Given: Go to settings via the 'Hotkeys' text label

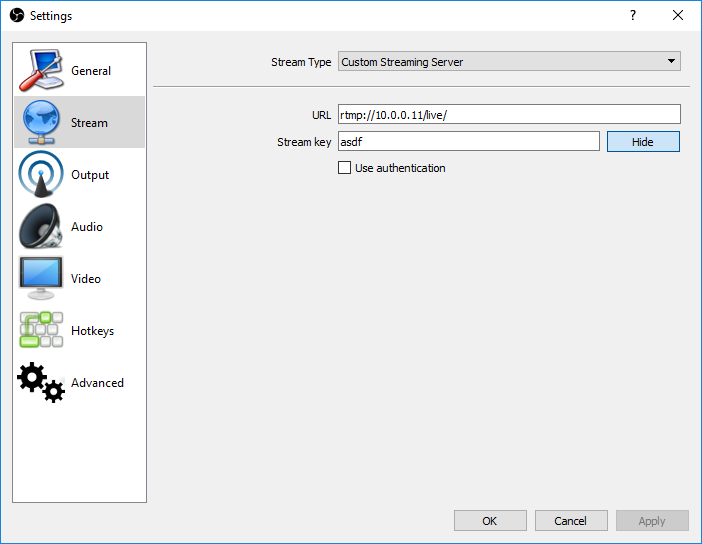Looking at the screenshot, I should click(92, 331).
